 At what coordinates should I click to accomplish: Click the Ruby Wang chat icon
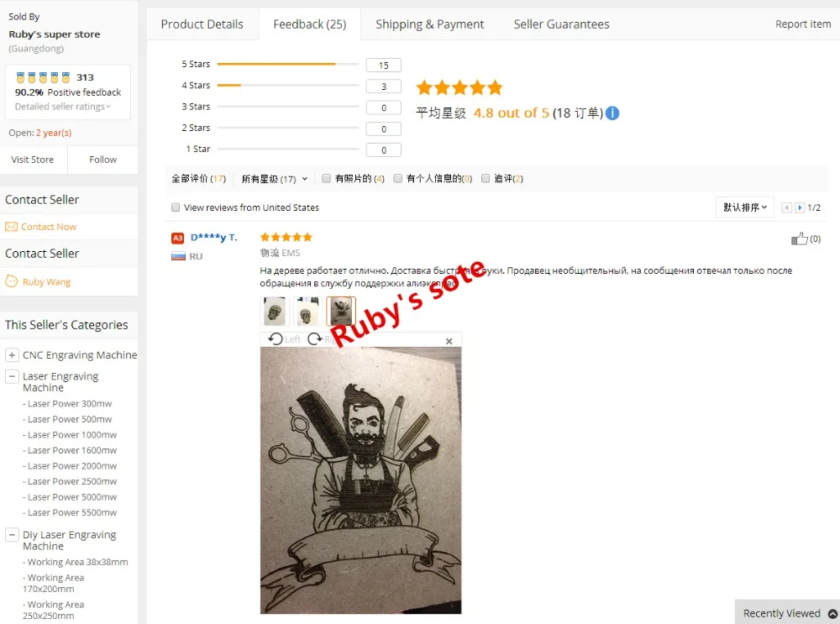tap(11, 281)
